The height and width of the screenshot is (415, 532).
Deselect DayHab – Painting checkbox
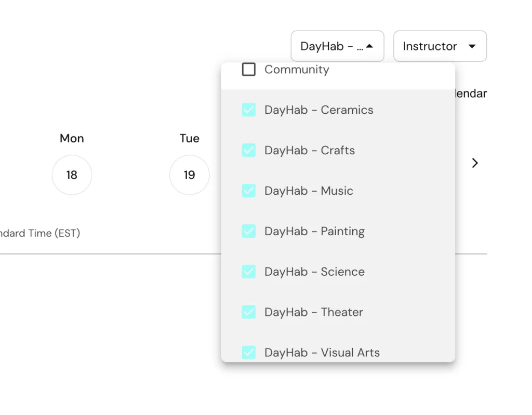[249, 231]
